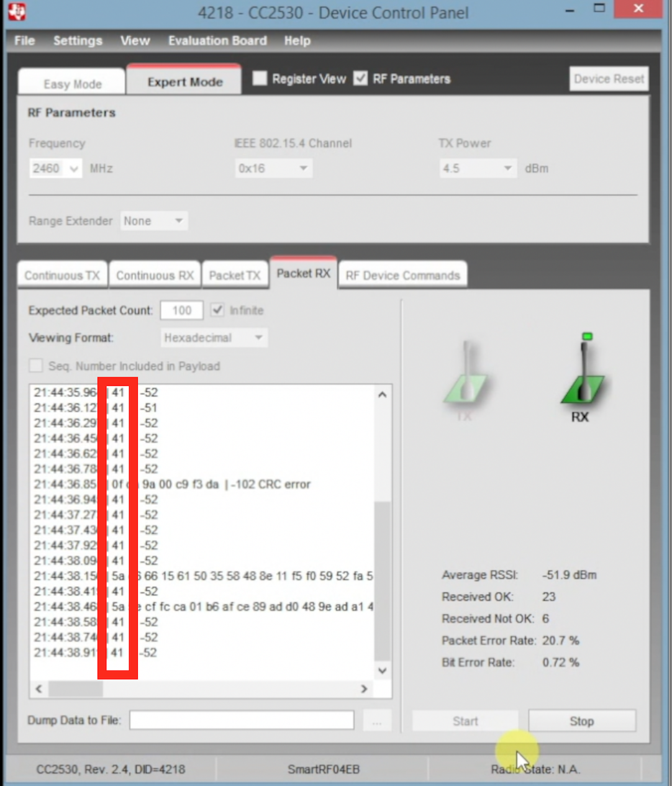Open the Settings menu
Image resolution: width=672 pixels, height=786 pixels.
click(78, 40)
